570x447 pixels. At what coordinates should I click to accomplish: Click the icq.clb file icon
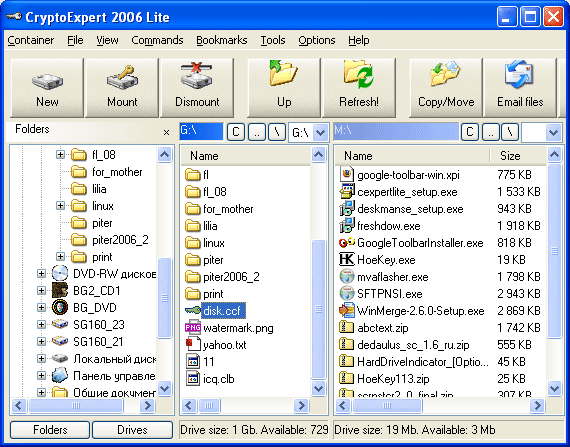tap(193, 379)
